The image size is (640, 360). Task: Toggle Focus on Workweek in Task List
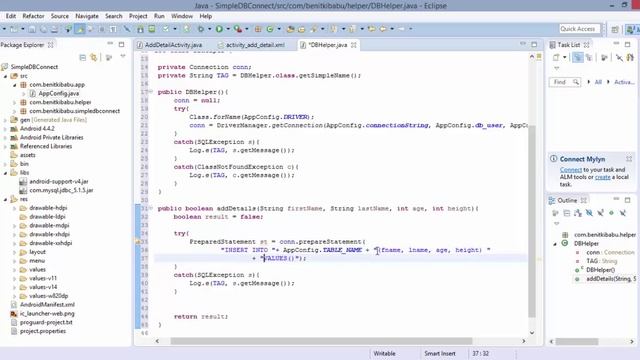(x=604, y=58)
